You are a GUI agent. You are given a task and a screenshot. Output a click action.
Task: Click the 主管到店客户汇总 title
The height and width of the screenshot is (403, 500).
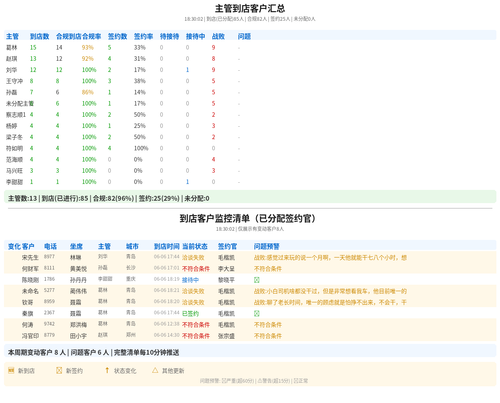(250, 8)
